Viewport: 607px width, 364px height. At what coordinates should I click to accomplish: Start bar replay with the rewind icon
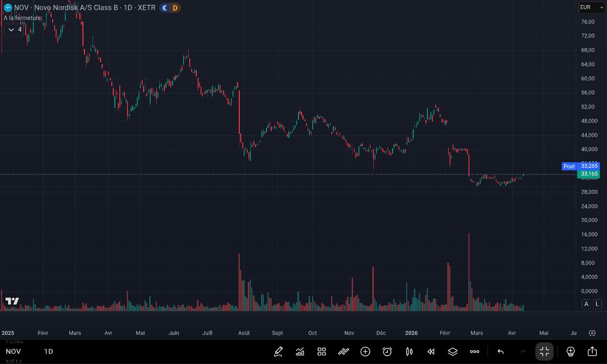[431, 351]
